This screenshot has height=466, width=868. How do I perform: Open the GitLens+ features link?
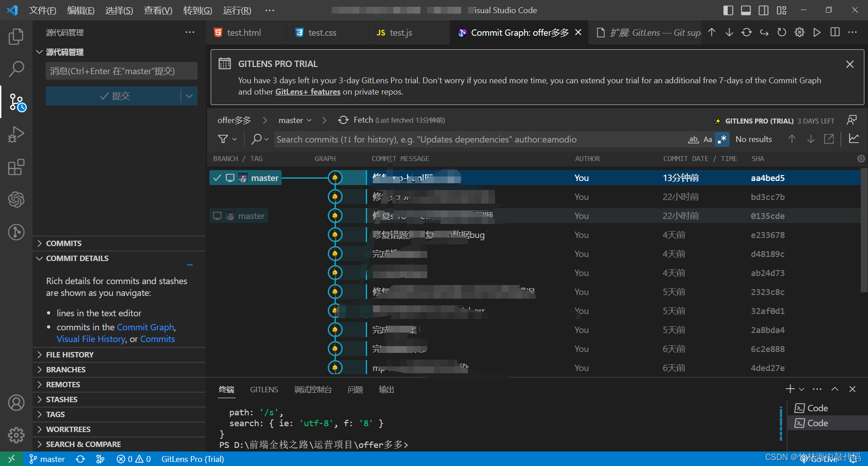tap(308, 92)
